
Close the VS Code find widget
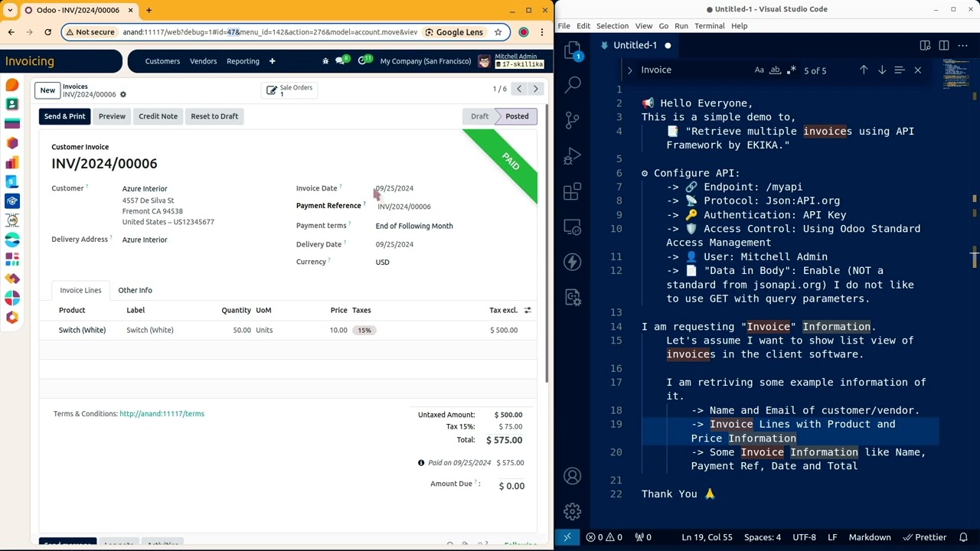[918, 70]
